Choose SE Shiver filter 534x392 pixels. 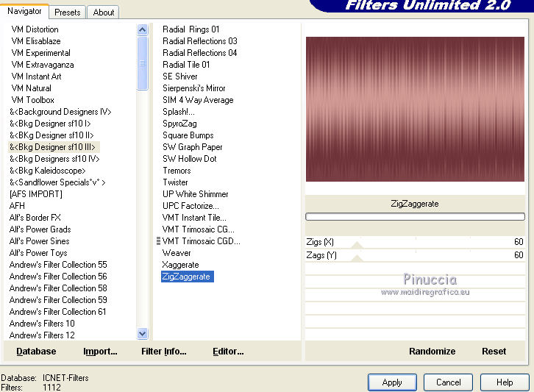(x=179, y=76)
